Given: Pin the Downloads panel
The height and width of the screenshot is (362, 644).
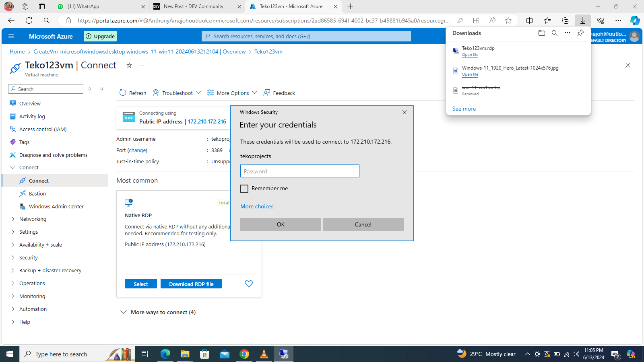Looking at the screenshot, I should coord(580,33).
